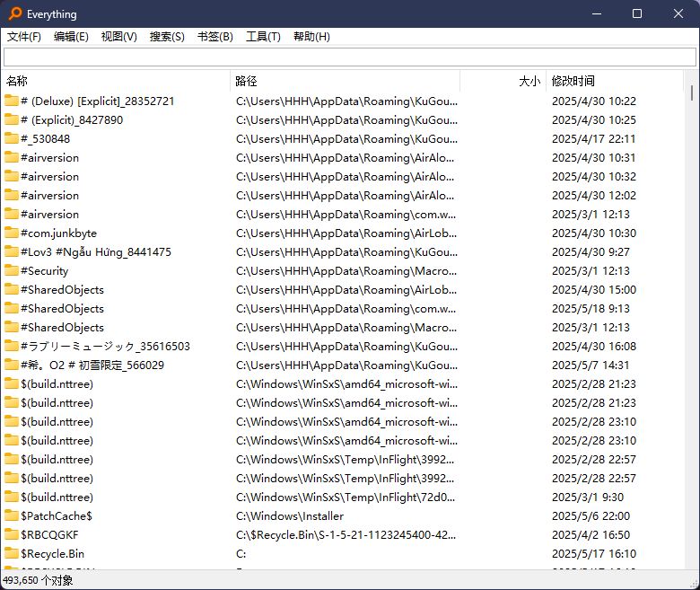Viewport: 700px width, 590px height.
Task: Click the 493,650 个对象 status bar text
Action: click(x=38, y=580)
